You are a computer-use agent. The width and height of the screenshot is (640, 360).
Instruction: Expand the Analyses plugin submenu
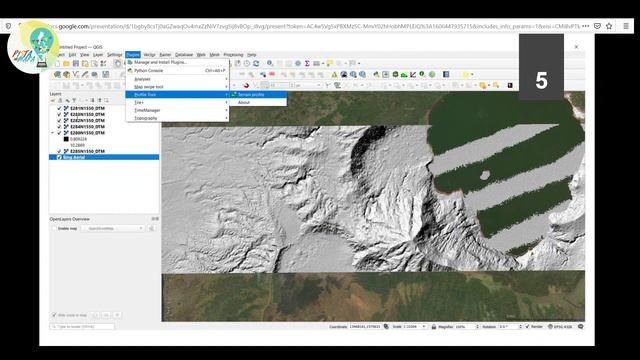coord(177,79)
